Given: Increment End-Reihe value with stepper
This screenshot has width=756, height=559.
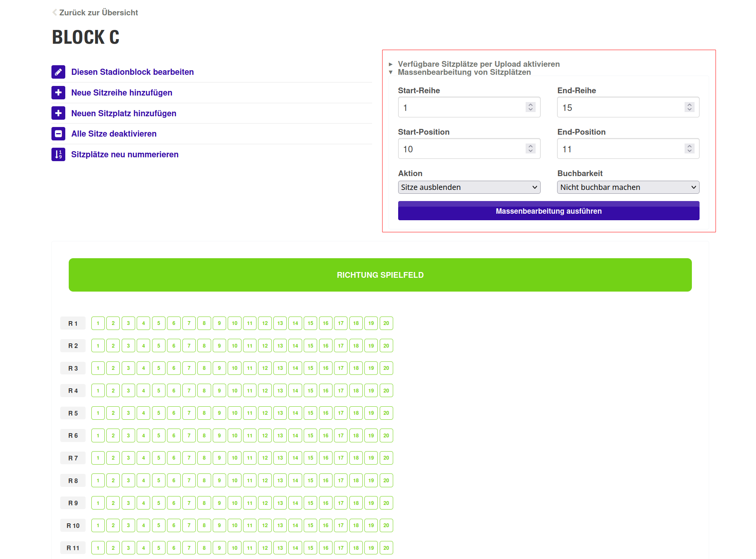Looking at the screenshot, I should 689,105.
